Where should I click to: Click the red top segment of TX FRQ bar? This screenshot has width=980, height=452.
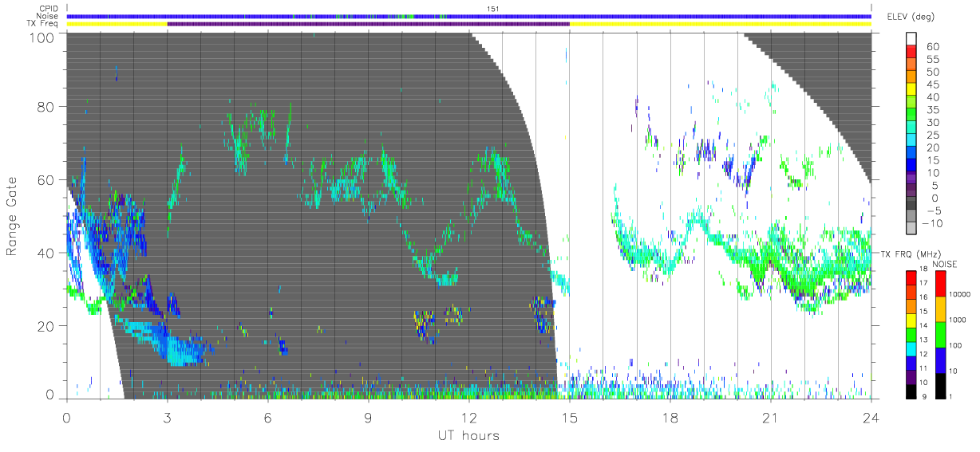point(912,276)
